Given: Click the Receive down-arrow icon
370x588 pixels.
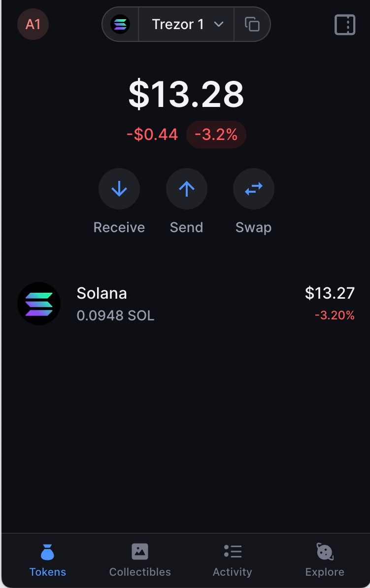Looking at the screenshot, I should coord(119,189).
